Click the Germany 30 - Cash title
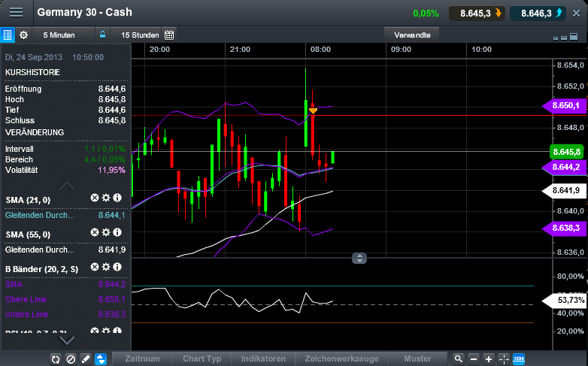588x366 pixels. click(85, 12)
